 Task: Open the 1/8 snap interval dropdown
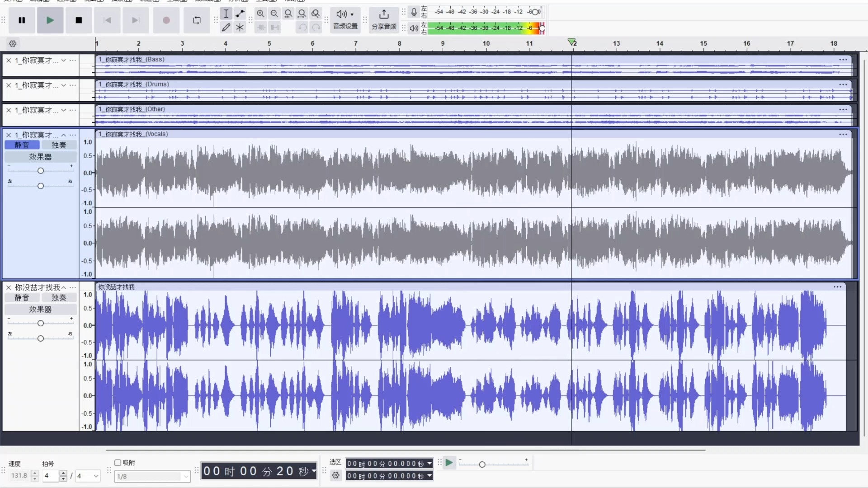[152, 476]
